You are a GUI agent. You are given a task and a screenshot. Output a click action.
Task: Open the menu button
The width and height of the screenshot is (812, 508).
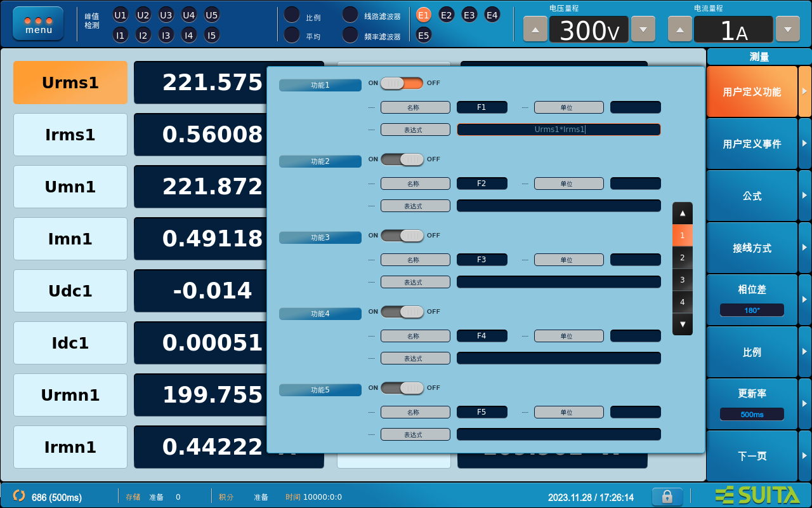(x=38, y=23)
